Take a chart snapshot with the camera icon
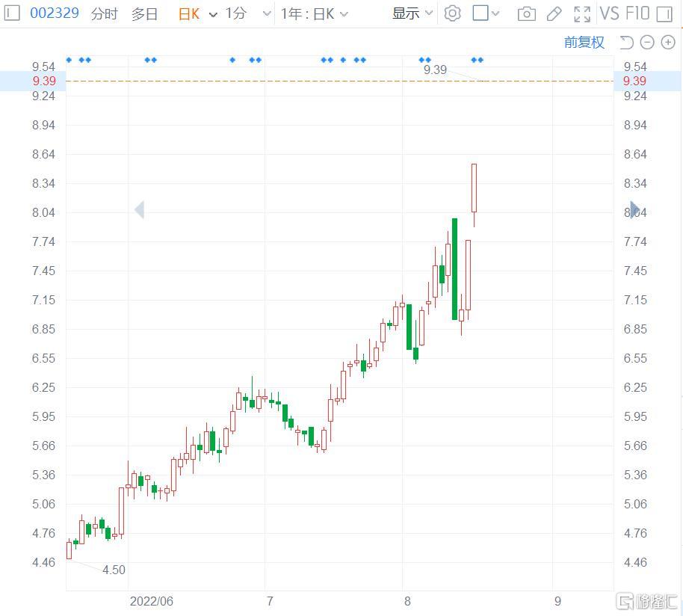The height and width of the screenshot is (616, 683). point(527,14)
